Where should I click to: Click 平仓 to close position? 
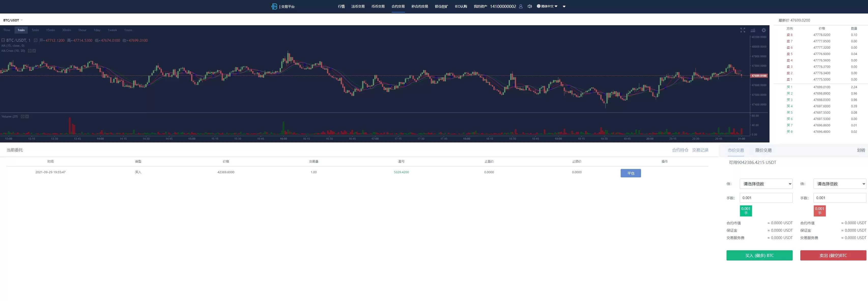[630, 173]
